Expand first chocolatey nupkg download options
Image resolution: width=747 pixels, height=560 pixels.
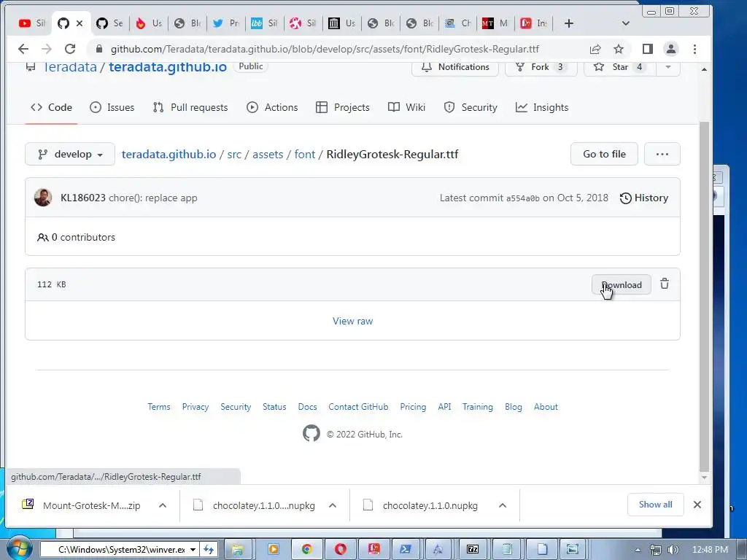pos(333,505)
